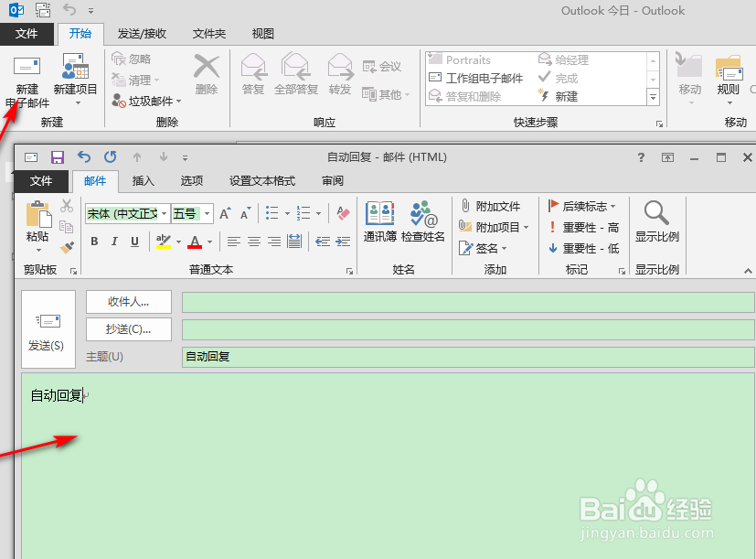Open highlight color dropdown arrow
This screenshot has width=756, height=559.
pyautogui.click(x=178, y=242)
